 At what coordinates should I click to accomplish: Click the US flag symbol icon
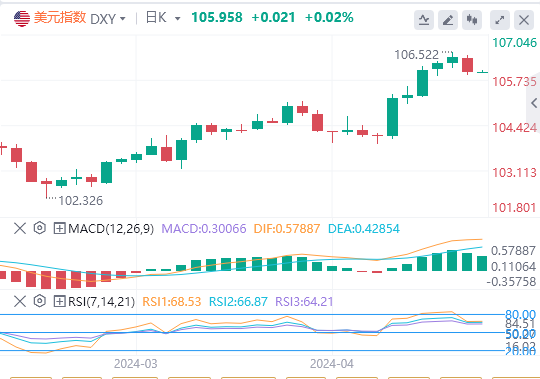pos(22,19)
